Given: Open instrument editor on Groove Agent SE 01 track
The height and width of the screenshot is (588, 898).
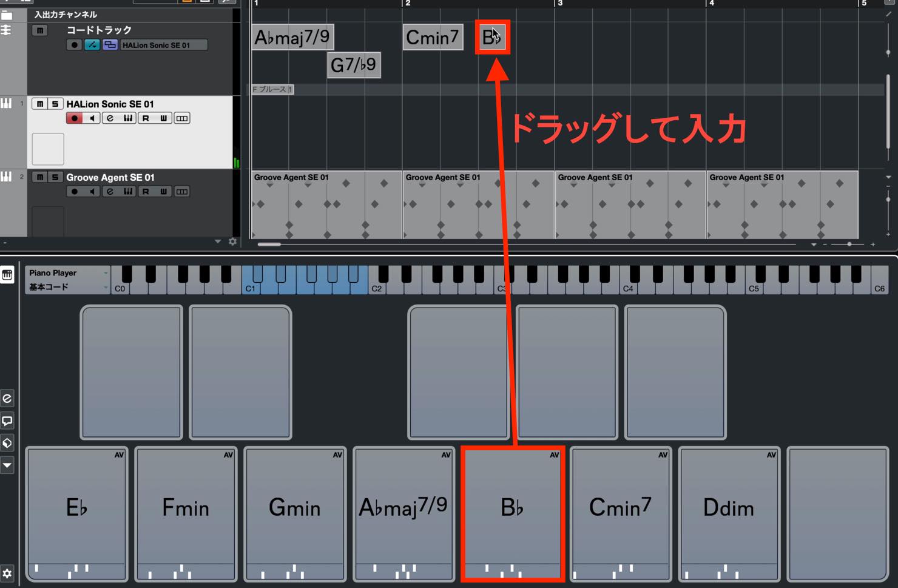Looking at the screenshot, I should [128, 192].
